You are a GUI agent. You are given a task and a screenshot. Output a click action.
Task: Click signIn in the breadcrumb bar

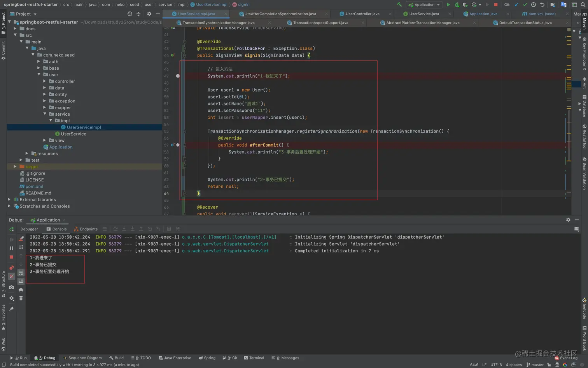click(x=241, y=5)
